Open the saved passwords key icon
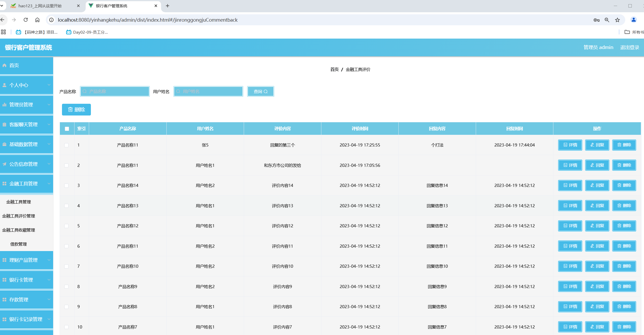The width and height of the screenshot is (644, 335). coord(596,20)
